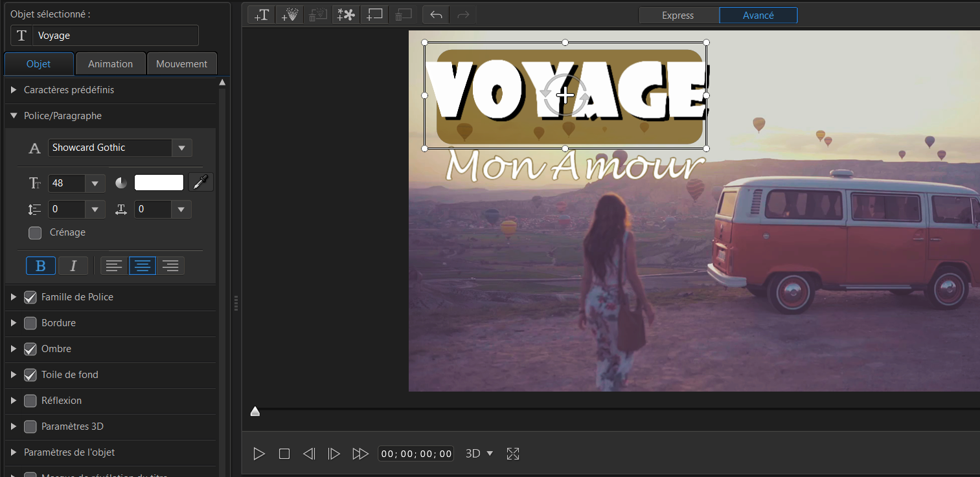
Task: Click the preview timeline playhead marker
Action: click(x=255, y=412)
